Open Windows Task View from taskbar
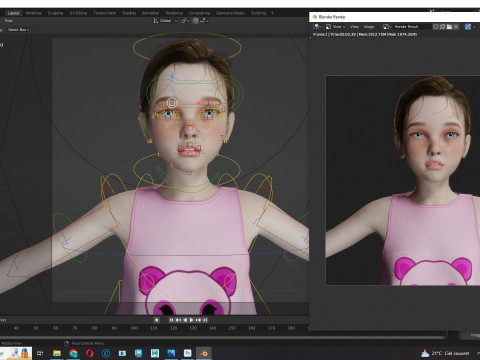The width and height of the screenshot is (480, 360). click(40, 353)
